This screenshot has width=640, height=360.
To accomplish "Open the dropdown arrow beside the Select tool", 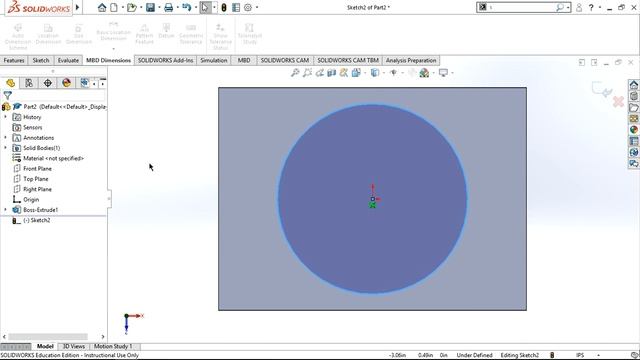I will [x=214, y=7].
